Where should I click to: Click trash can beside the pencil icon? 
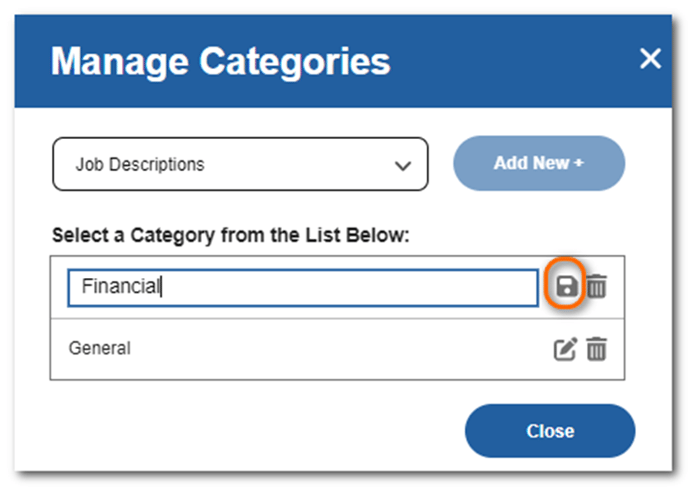597,349
